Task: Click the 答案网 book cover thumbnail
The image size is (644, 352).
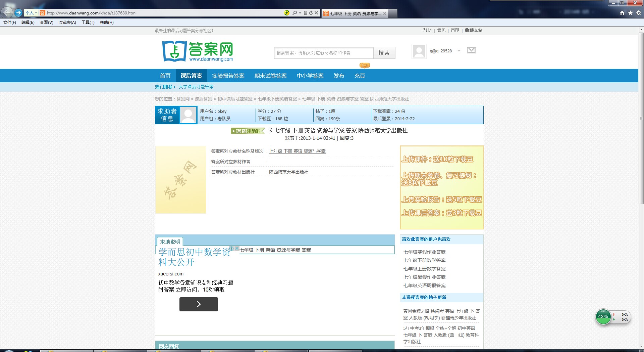Action: [181, 180]
